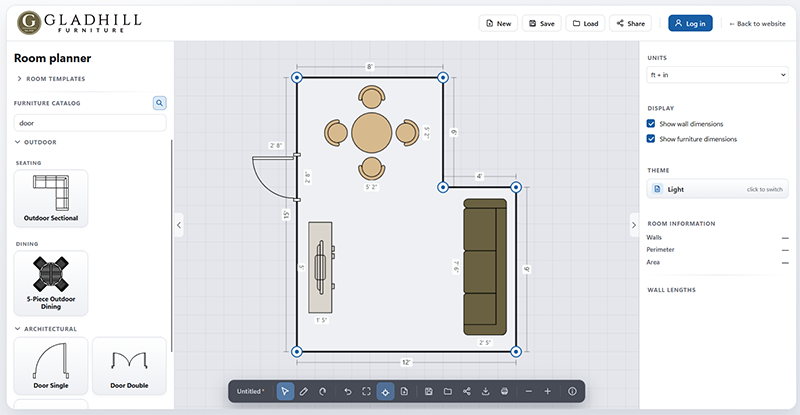Click the Log in button

(x=690, y=23)
